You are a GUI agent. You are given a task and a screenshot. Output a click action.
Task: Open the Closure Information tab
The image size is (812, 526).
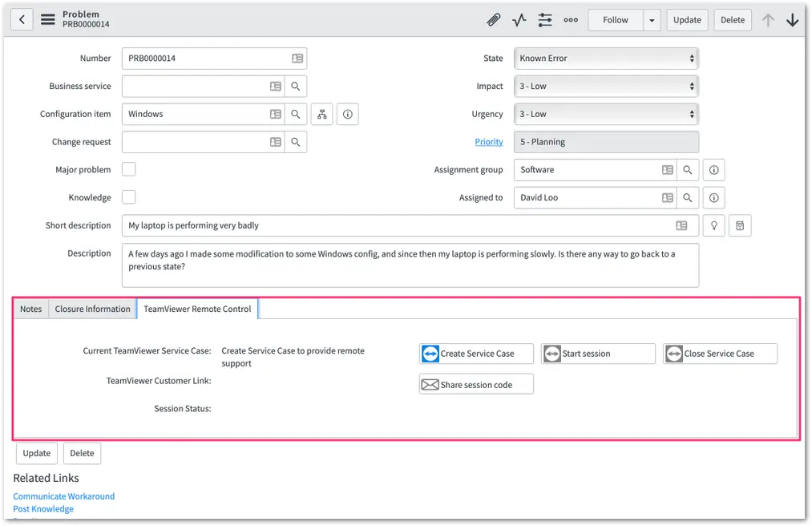point(93,309)
